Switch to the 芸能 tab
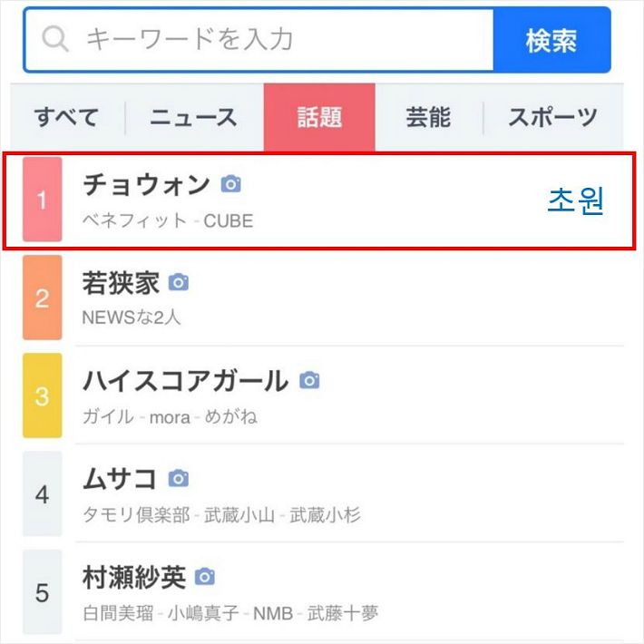 (428, 117)
